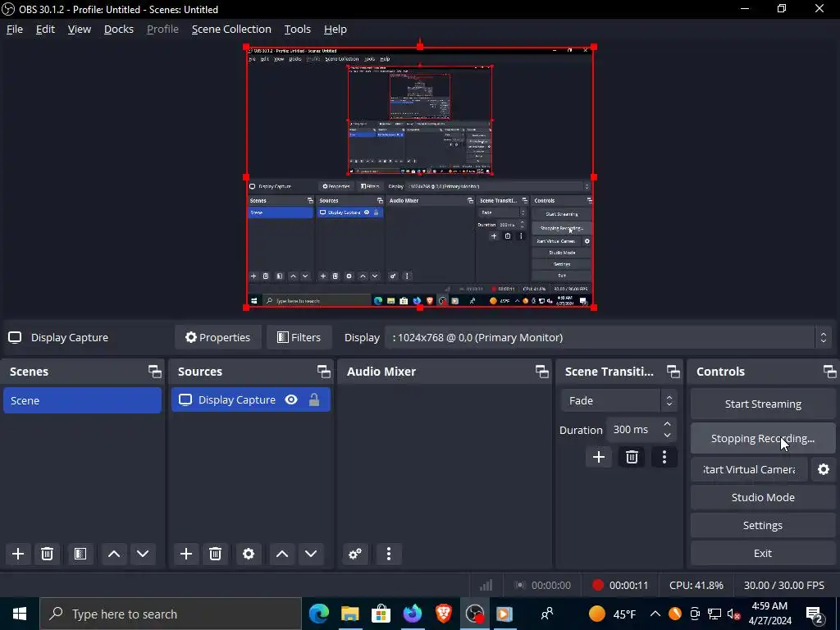Open the Edit menu
This screenshot has width=840, height=630.
[x=45, y=29]
